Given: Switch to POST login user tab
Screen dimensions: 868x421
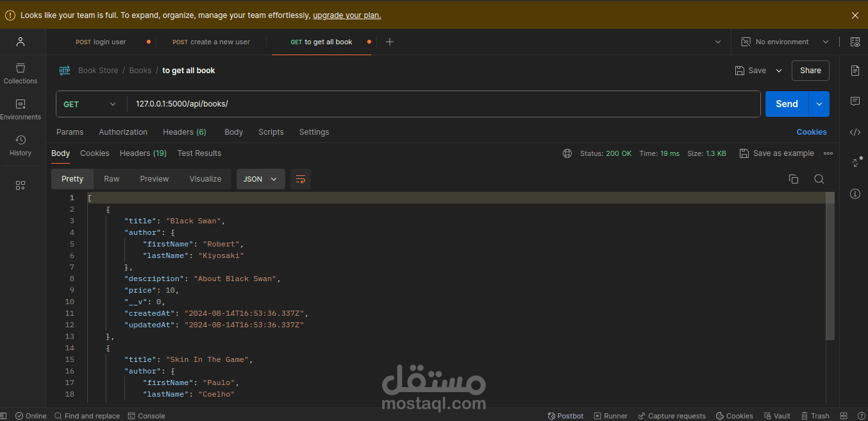Looking at the screenshot, I should 101,42.
